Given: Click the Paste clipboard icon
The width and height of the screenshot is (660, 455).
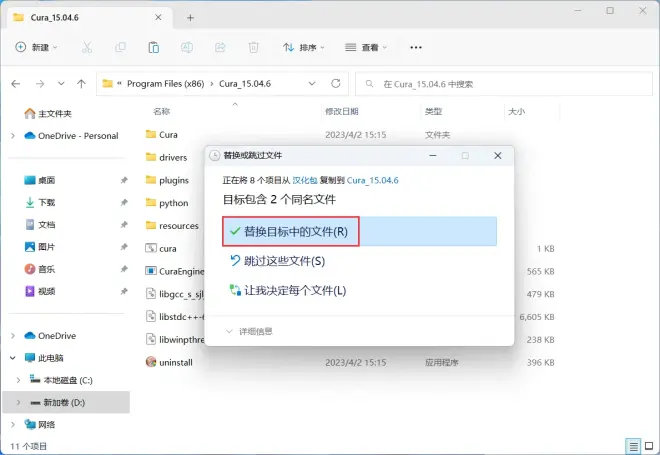Looking at the screenshot, I should pyautogui.click(x=154, y=47).
